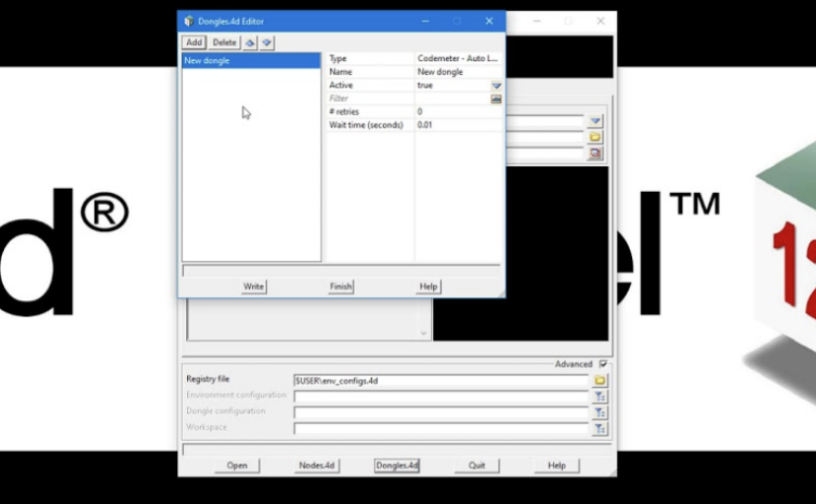The width and height of the screenshot is (816, 504).
Task: Click the Delete button in Dongles.4d Editor
Action: (x=225, y=42)
